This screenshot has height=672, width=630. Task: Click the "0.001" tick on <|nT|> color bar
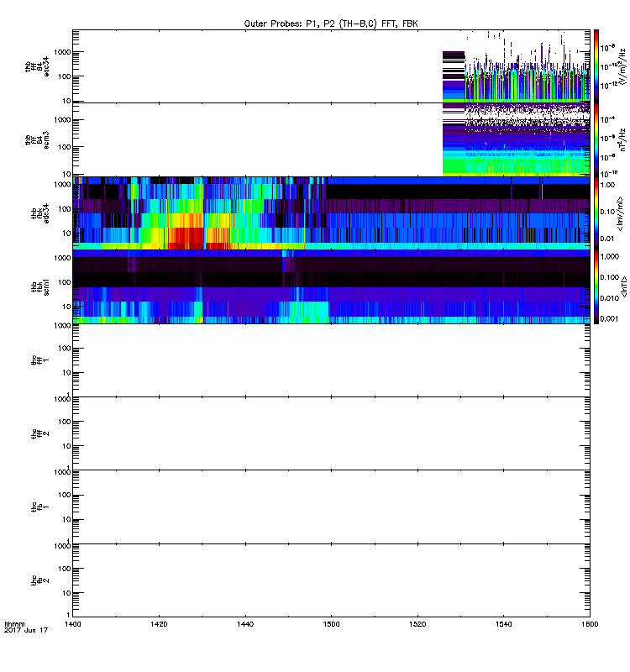click(610, 318)
